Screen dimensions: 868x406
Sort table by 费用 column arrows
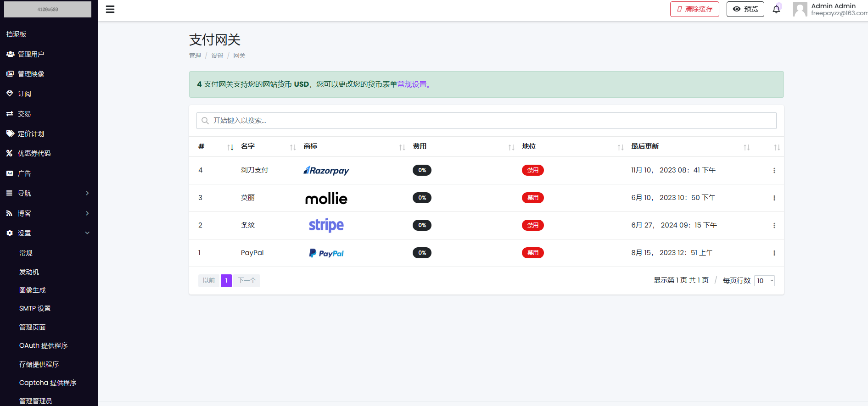click(x=511, y=147)
